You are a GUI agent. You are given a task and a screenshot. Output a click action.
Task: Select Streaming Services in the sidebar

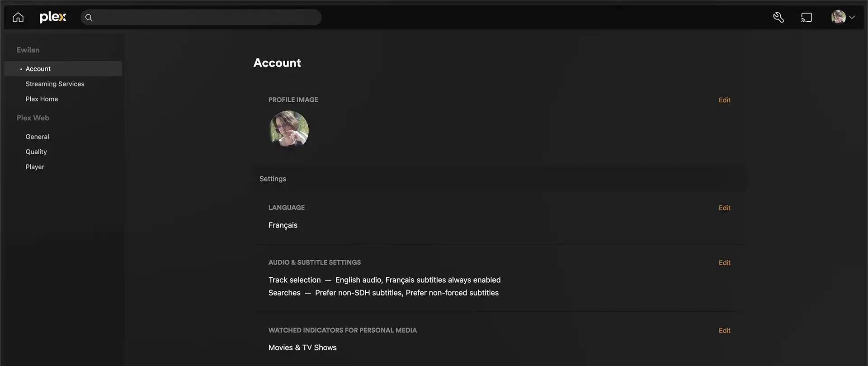click(55, 84)
